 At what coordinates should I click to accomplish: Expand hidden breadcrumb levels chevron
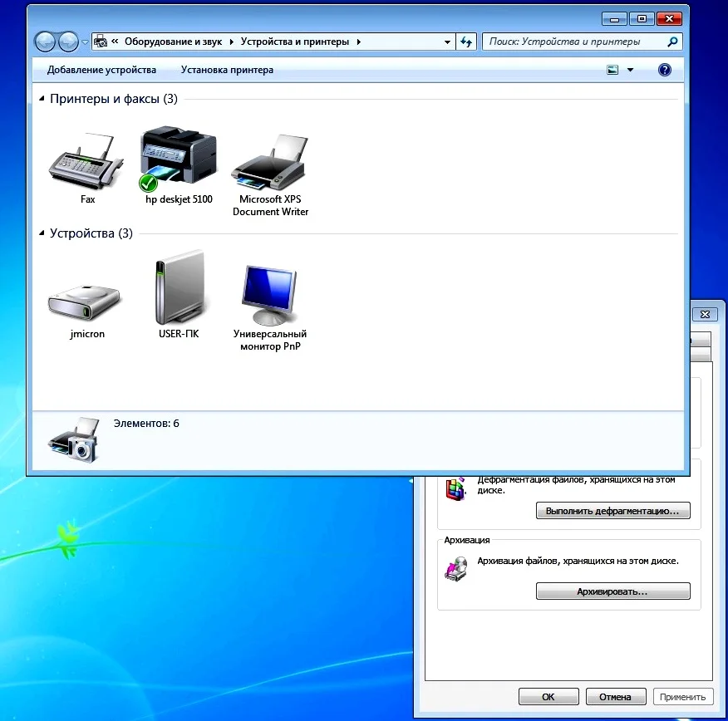click(115, 42)
